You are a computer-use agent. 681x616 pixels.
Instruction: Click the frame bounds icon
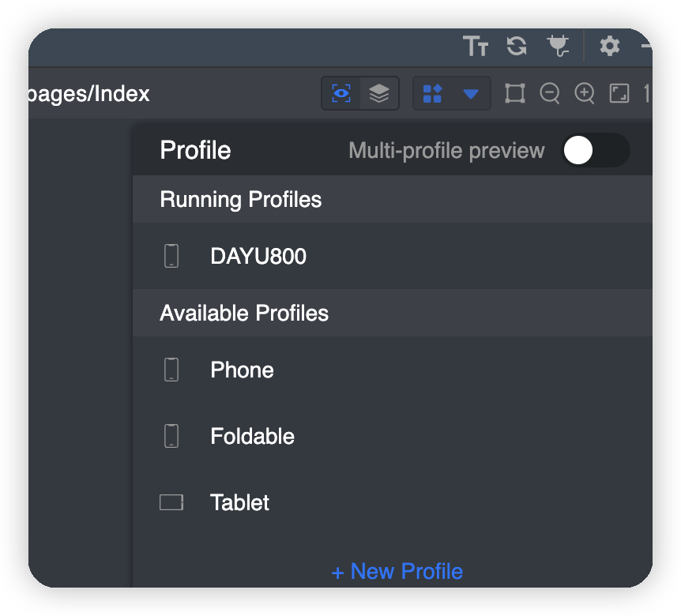click(515, 93)
